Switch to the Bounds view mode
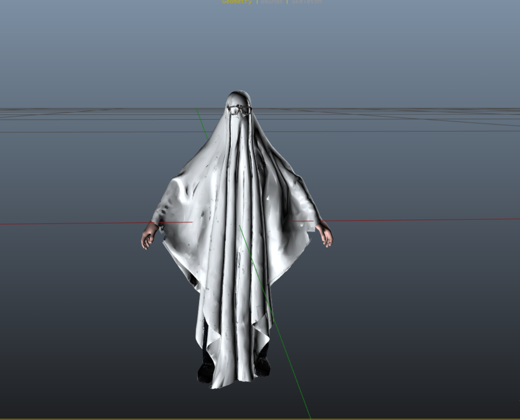 pyautogui.click(x=271, y=2)
